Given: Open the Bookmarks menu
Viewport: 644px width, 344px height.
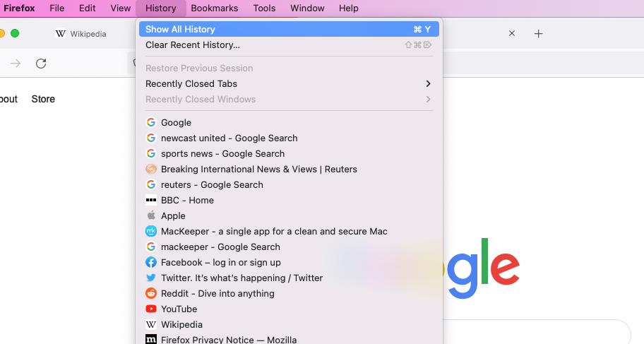Looking at the screenshot, I should pyautogui.click(x=215, y=8).
